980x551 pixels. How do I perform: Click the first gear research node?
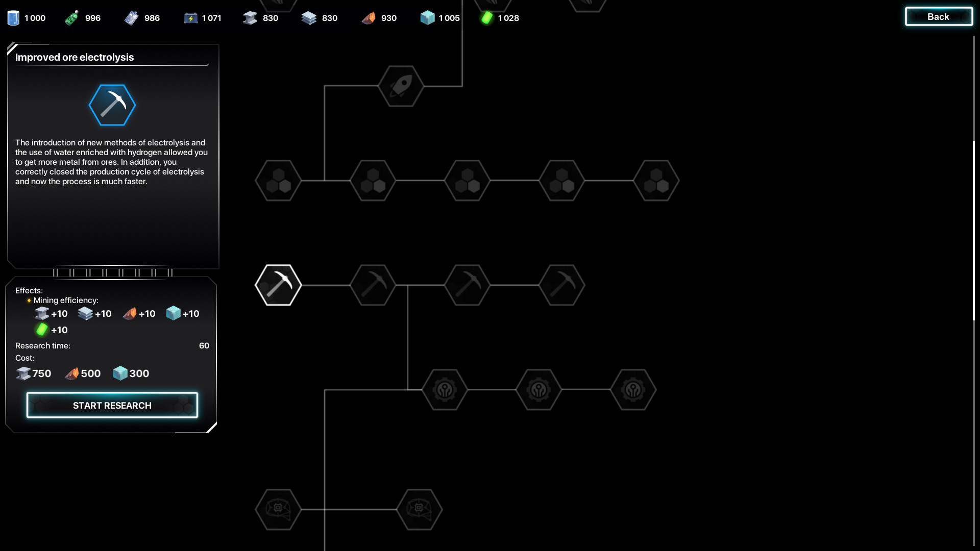click(x=445, y=390)
